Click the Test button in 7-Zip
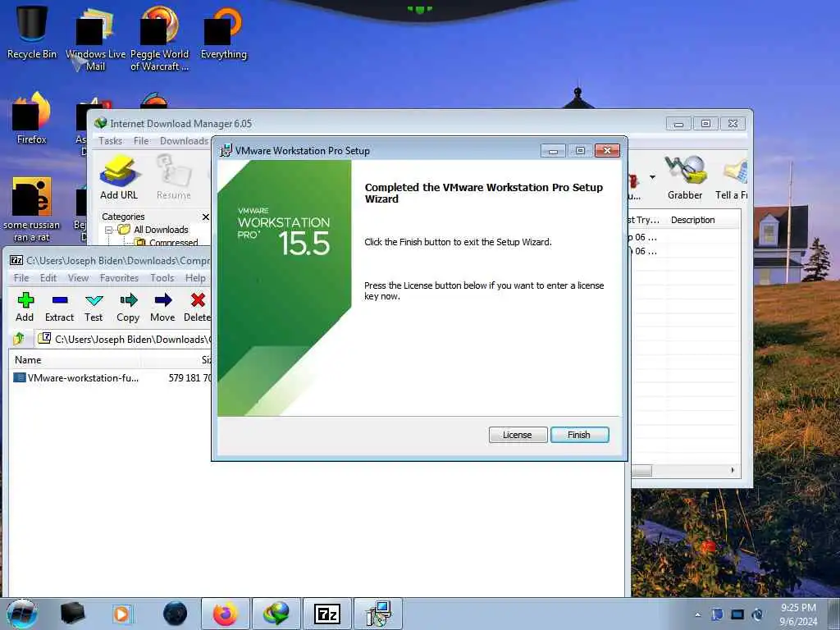The height and width of the screenshot is (630, 840). click(94, 307)
